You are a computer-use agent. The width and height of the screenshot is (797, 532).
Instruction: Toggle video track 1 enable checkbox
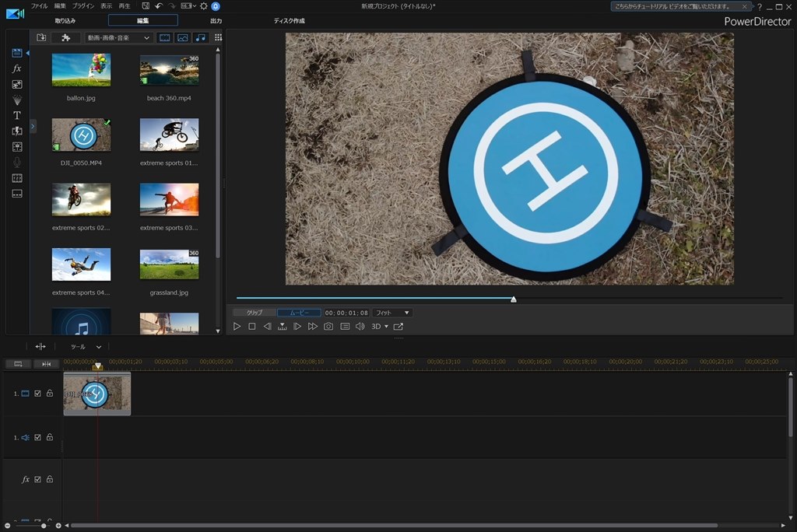point(37,394)
